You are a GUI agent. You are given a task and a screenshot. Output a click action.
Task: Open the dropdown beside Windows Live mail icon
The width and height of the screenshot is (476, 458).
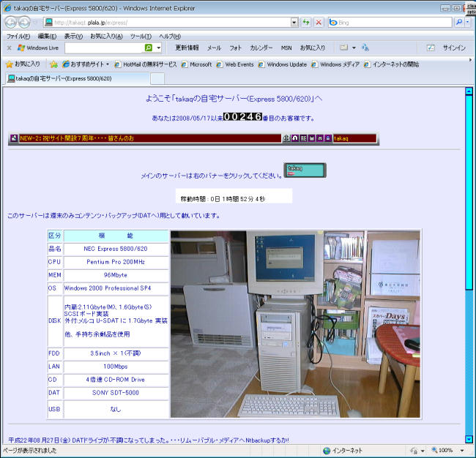pyautogui.click(x=354, y=48)
